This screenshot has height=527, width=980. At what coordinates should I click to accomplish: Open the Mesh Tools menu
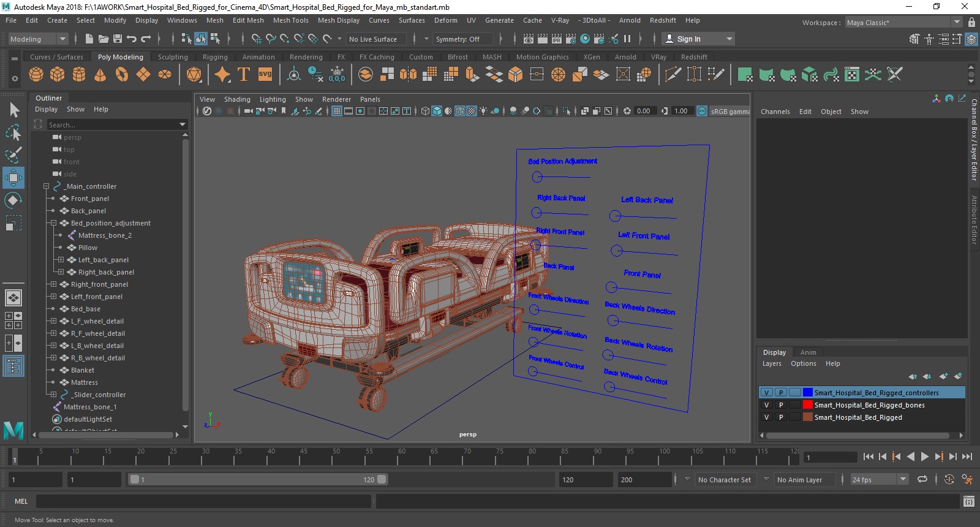(290, 20)
